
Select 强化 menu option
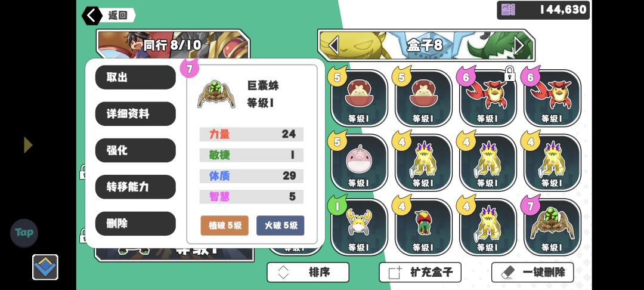click(x=135, y=150)
